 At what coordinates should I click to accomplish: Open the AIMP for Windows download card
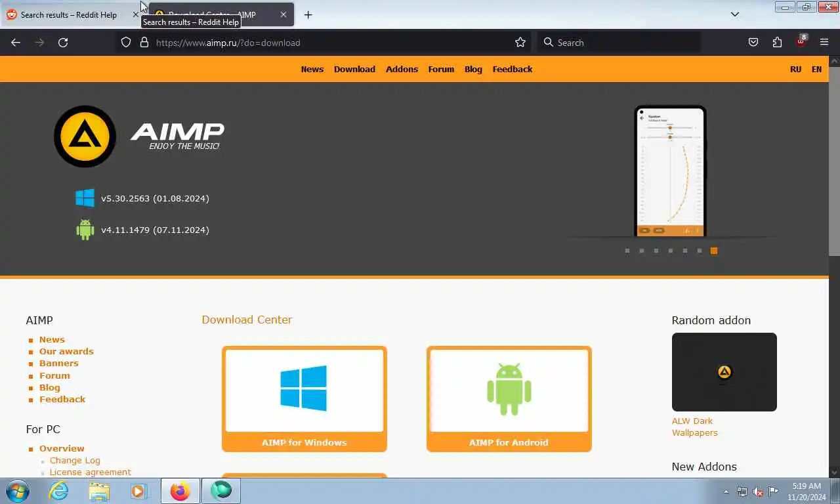pyautogui.click(x=304, y=399)
